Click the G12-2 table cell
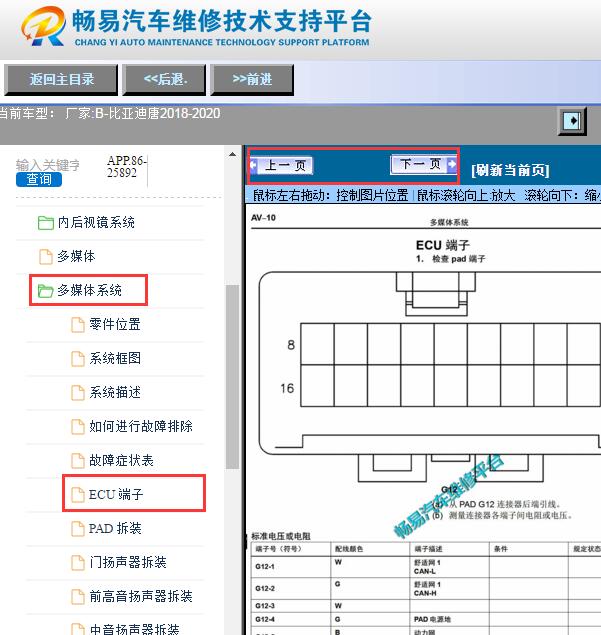This screenshot has width=601, height=635. coord(290,588)
